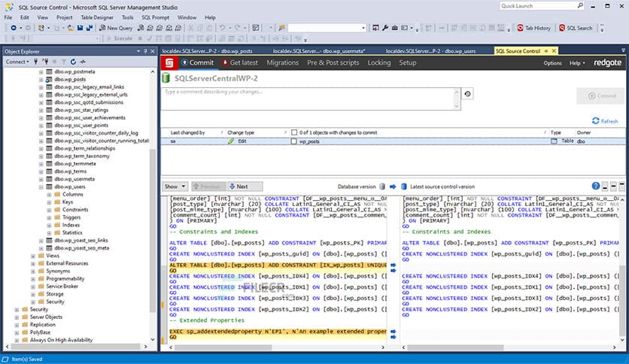Screen dimensions: 629x364
Task: Click the navigate Back arrow icon
Action: tap(14, 28)
